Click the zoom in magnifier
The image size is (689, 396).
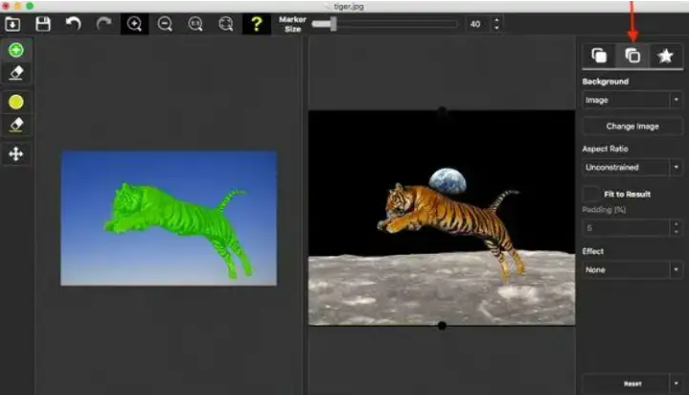(x=134, y=24)
